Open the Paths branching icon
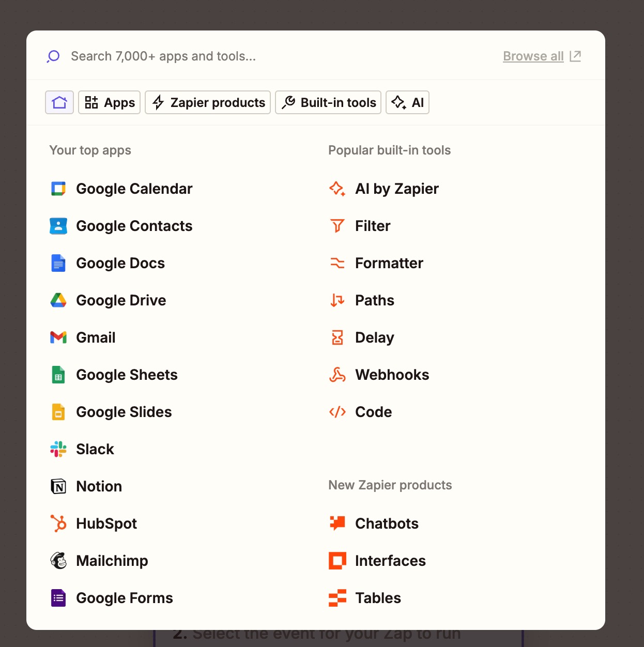 click(x=338, y=300)
